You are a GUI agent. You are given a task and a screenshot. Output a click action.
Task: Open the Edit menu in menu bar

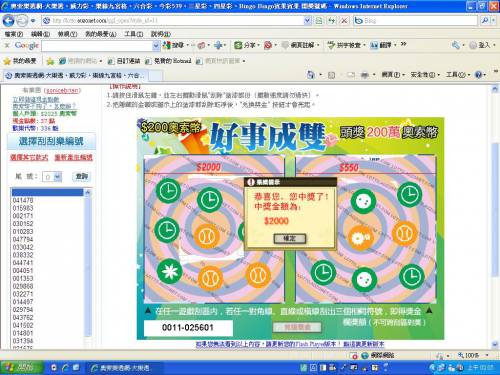click(x=40, y=34)
